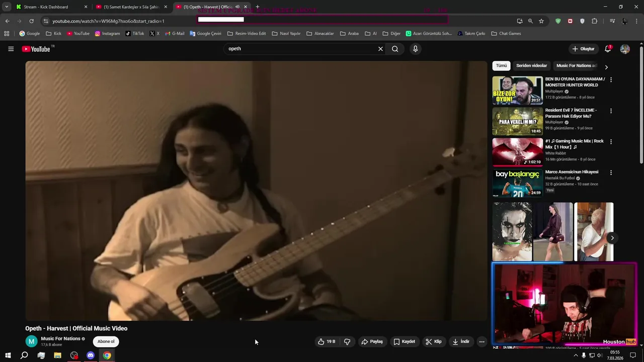This screenshot has height=362, width=644.
Task: Open Chrome zoom control in the address bar
Action: 530,21
